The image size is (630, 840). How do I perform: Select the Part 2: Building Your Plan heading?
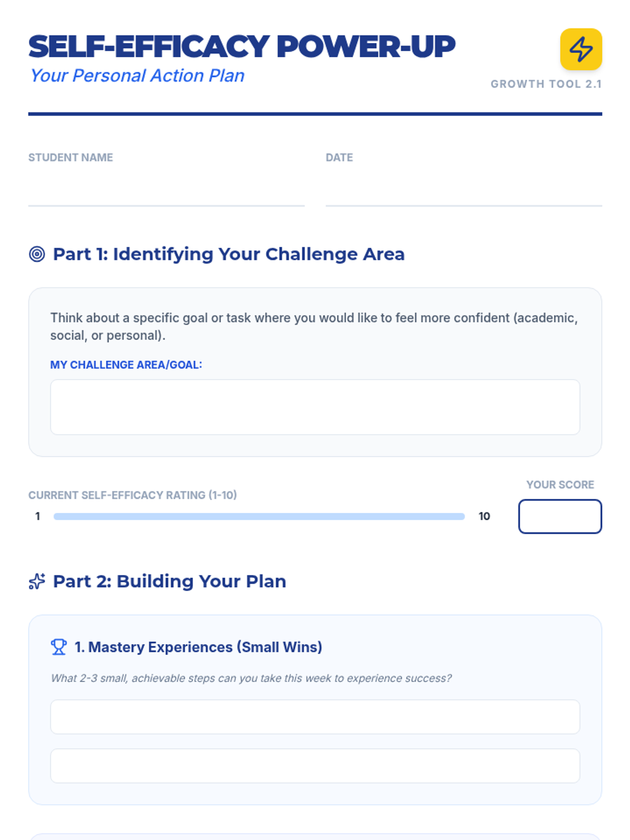pos(170,581)
